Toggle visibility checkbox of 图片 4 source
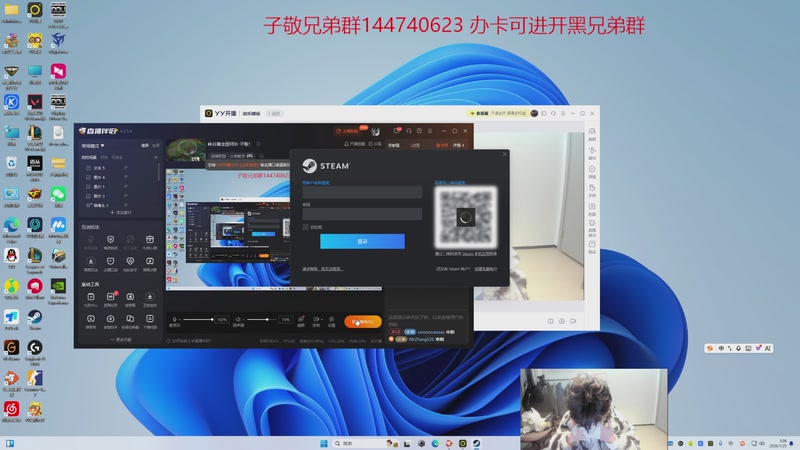This screenshot has height=450, width=800. [88, 177]
